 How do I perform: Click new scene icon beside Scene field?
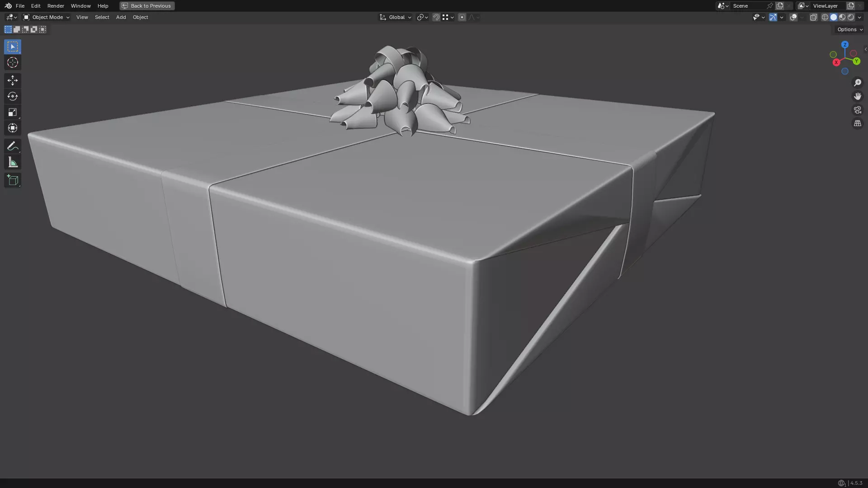click(780, 6)
